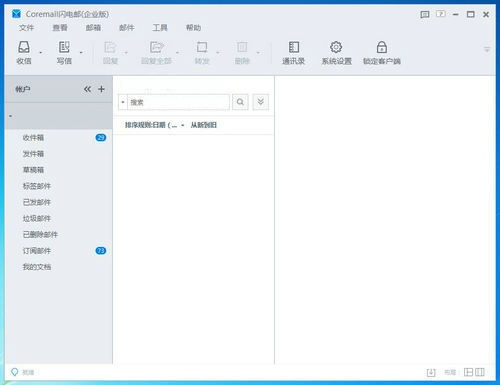Open the 写信 compose mail icon
The image size is (500, 385).
(x=64, y=48)
